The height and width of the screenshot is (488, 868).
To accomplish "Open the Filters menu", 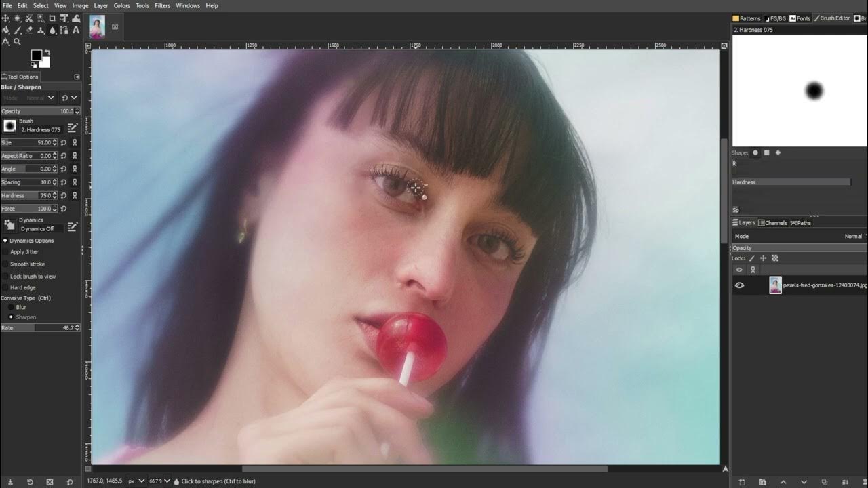I will 162,5.
